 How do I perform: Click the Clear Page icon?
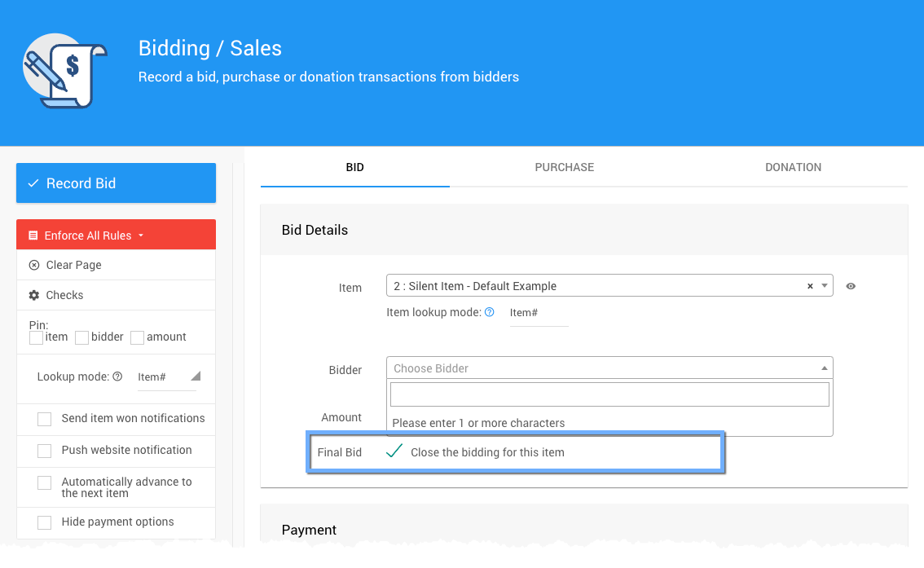point(34,265)
